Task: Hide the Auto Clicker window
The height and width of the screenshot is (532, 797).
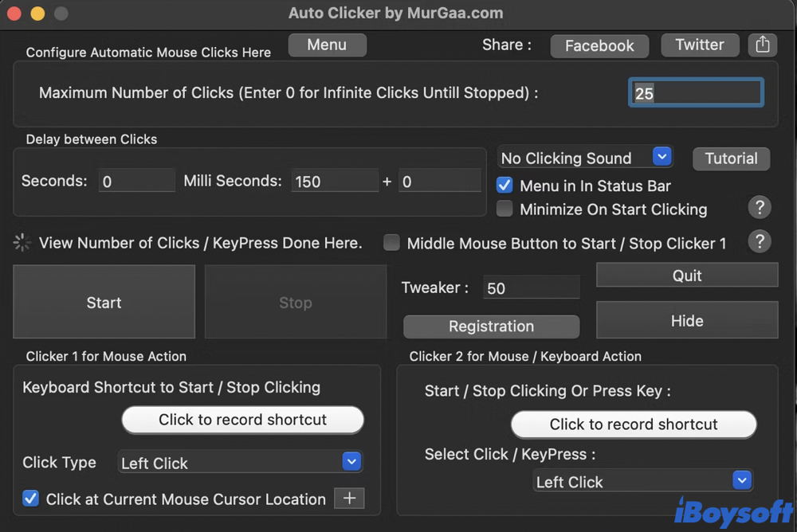Action: coord(686,321)
